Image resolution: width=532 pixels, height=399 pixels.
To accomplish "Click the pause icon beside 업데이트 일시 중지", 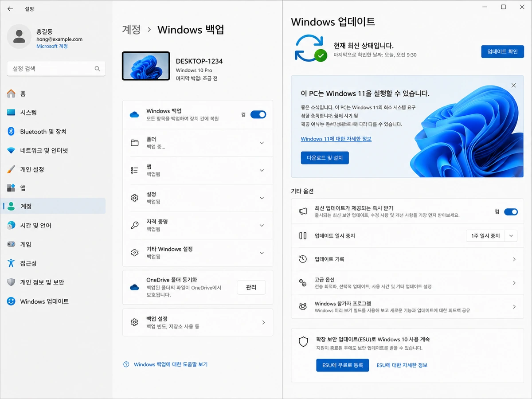I will pyautogui.click(x=303, y=236).
